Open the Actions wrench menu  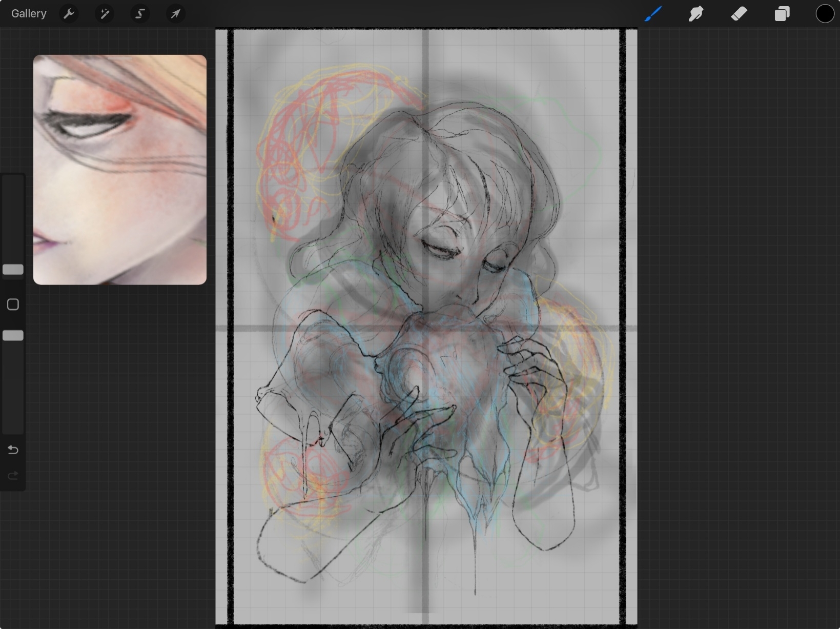69,14
